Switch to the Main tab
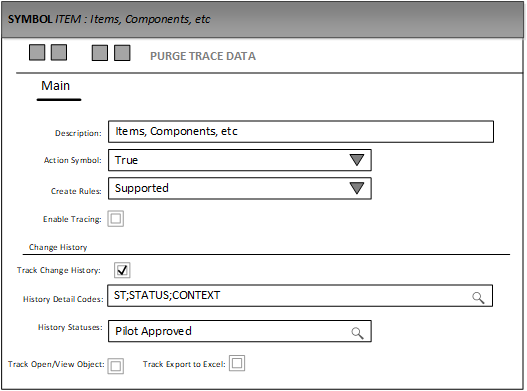 [56, 86]
